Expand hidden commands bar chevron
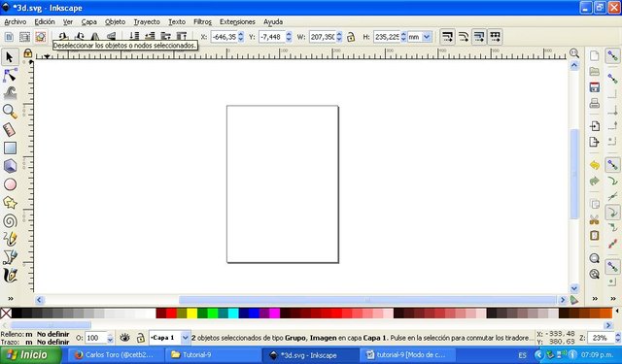622x364 pixels. click(x=595, y=299)
